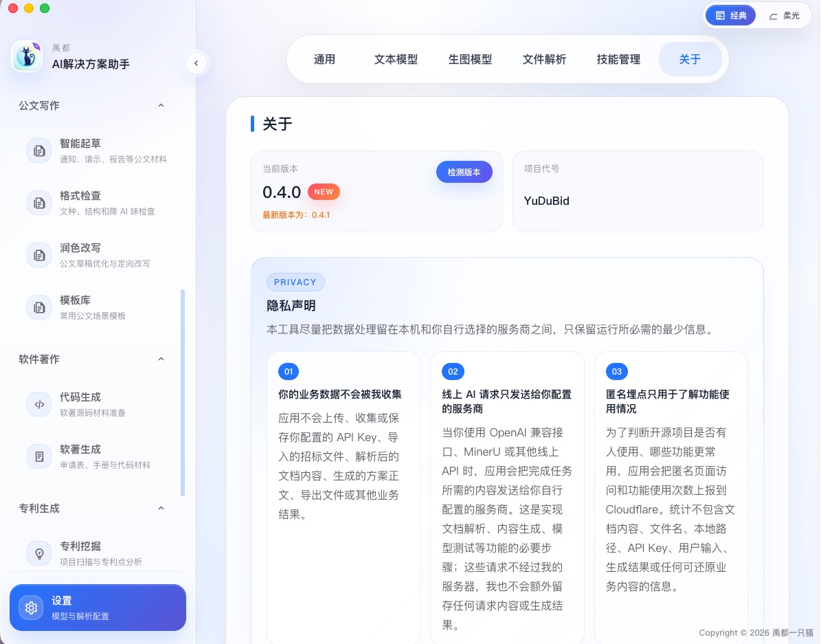This screenshot has height=644, width=821.
Task: Click the 模板库 document icon
Action: click(39, 308)
